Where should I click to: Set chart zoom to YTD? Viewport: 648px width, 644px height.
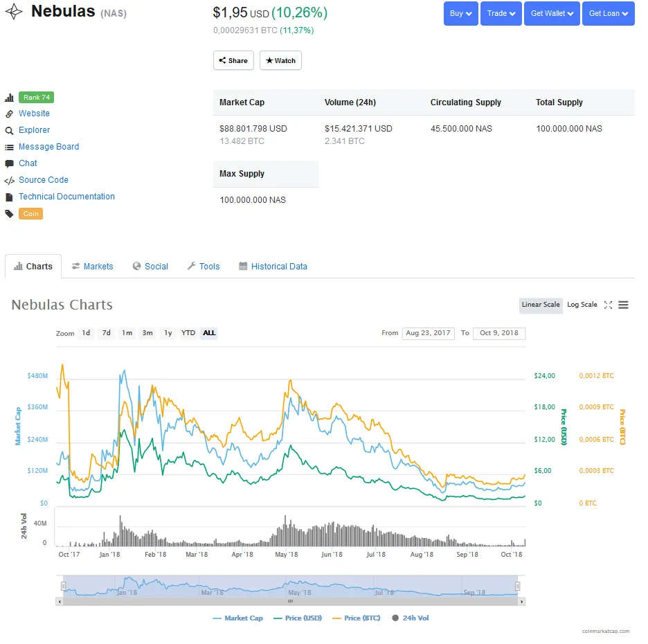[188, 333]
